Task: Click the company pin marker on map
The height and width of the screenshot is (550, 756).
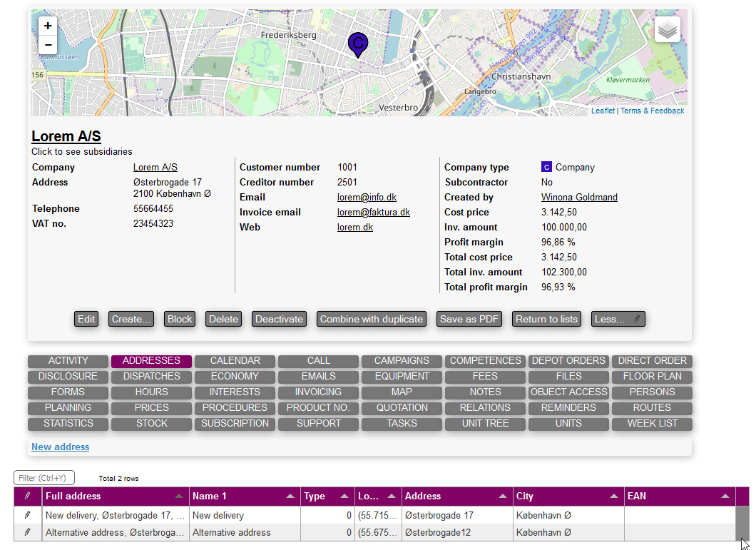Action: (x=358, y=44)
